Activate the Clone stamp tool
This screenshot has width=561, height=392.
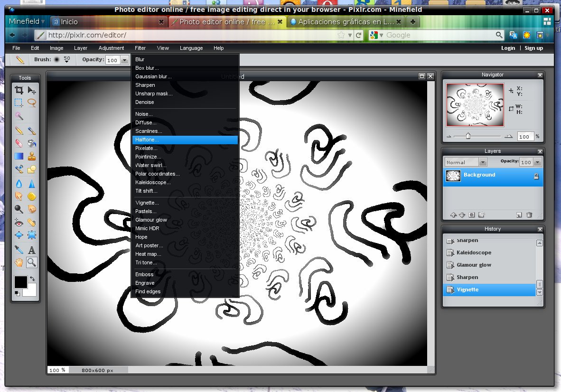tap(31, 156)
